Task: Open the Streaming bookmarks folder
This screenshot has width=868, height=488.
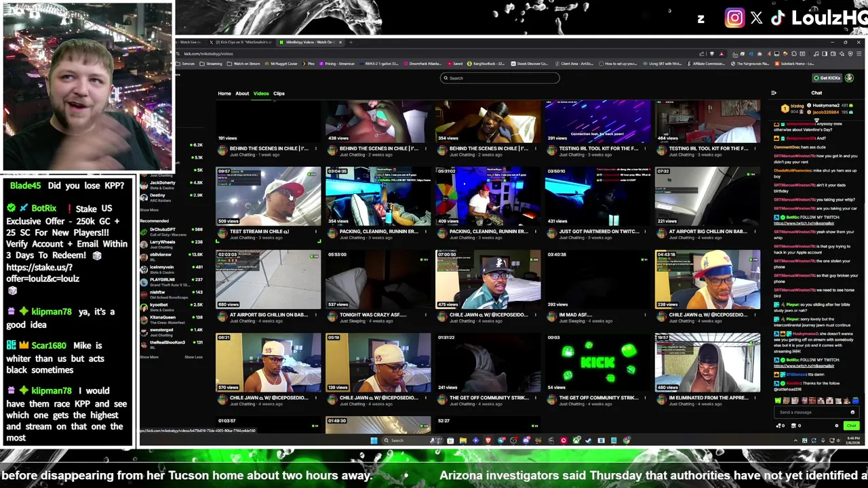Action: pyautogui.click(x=211, y=64)
